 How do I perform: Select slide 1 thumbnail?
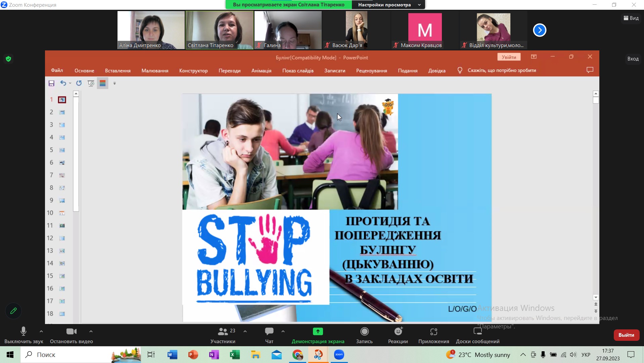[x=62, y=99]
